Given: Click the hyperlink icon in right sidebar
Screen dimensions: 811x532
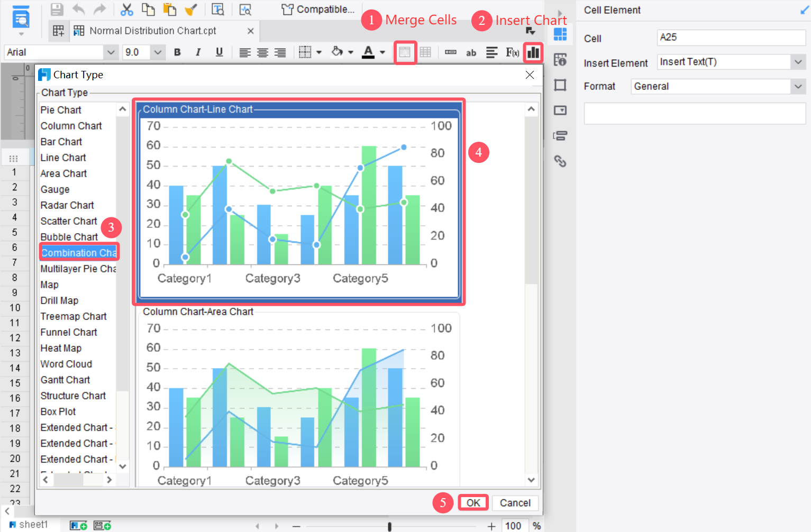Looking at the screenshot, I should (560, 162).
